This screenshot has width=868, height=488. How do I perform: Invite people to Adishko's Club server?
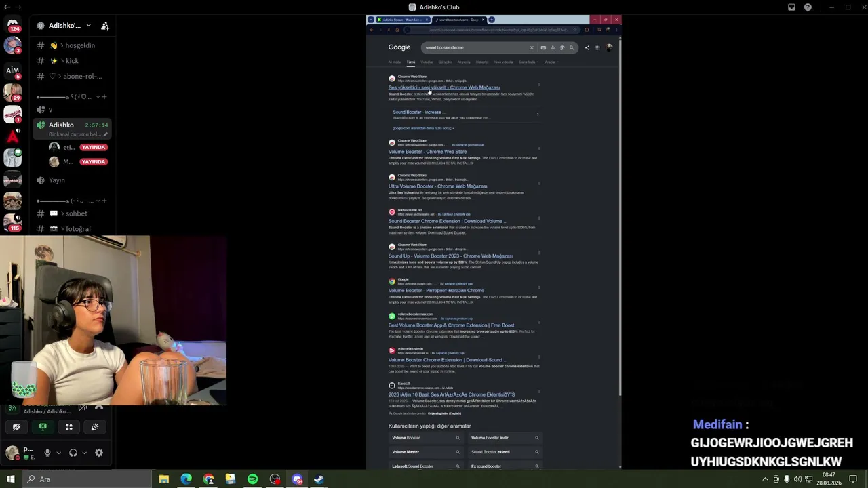[x=105, y=26]
